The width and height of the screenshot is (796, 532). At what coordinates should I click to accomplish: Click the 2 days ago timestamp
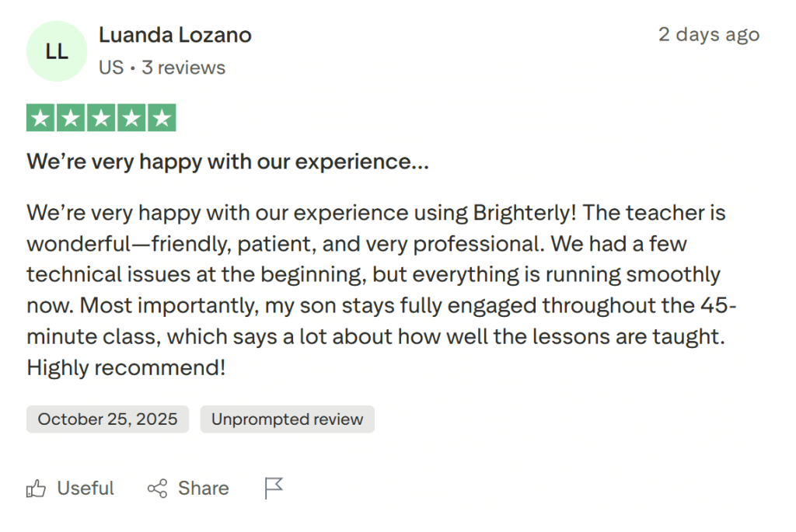point(708,34)
